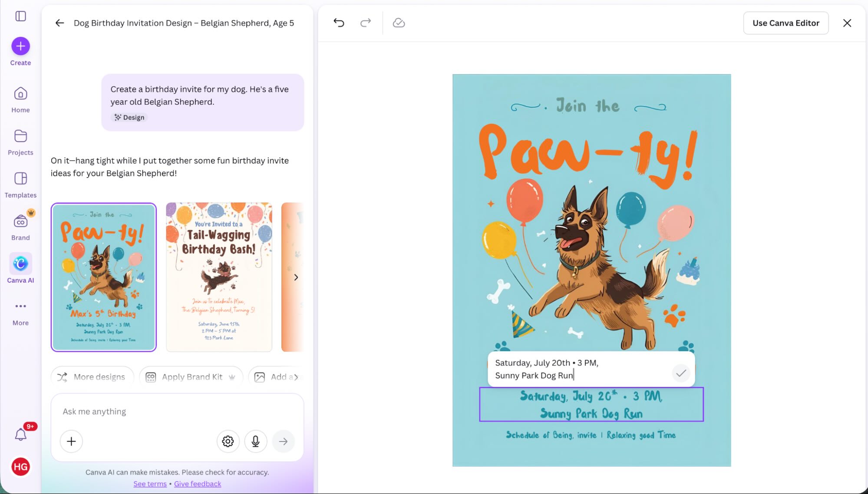Viewport: 868px width, 494px height.
Task: Select Canva AI in the sidebar
Action: click(x=20, y=263)
